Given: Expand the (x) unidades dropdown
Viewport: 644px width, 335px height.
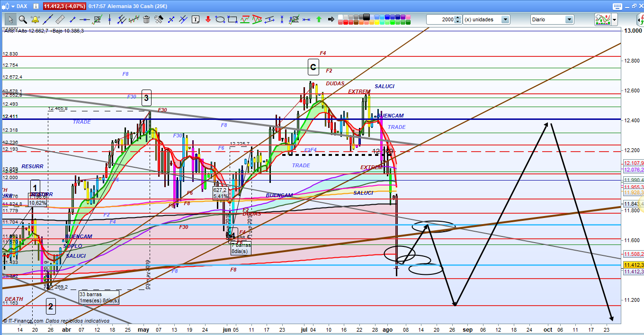Looking at the screenshot, I should pos(505,19).
